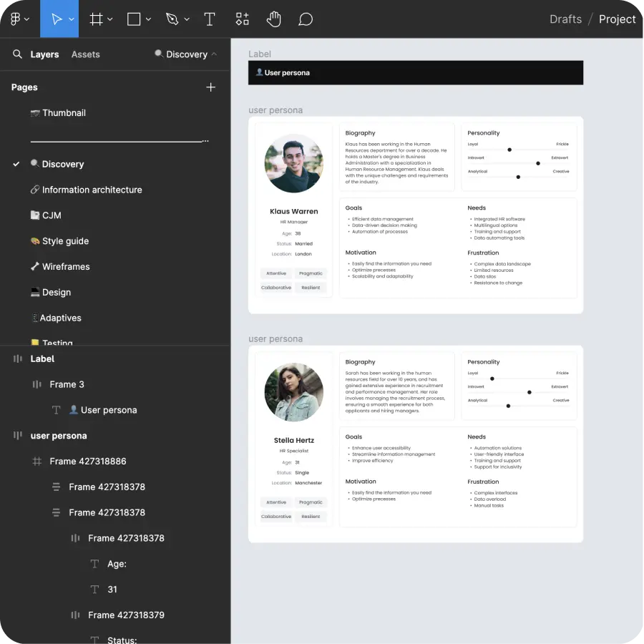This screenshot has height=644, width=644.
Task: Select the Text tool
Action: (x=210, y=19)
